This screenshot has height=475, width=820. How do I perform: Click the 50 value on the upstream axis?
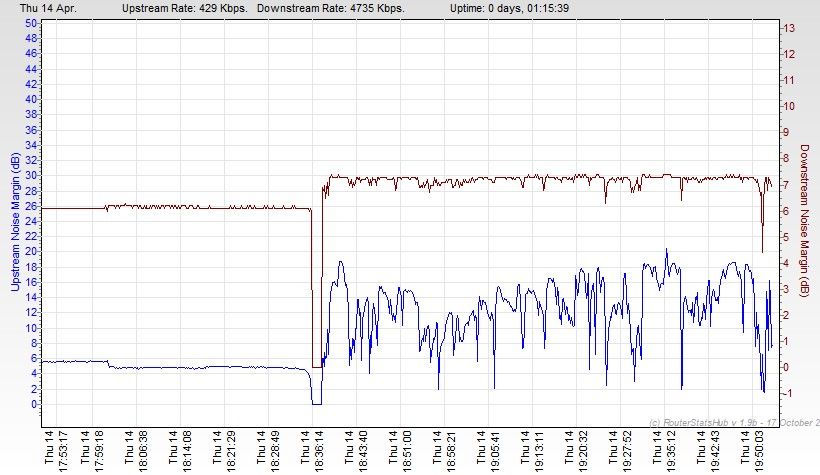click(32, 23)
